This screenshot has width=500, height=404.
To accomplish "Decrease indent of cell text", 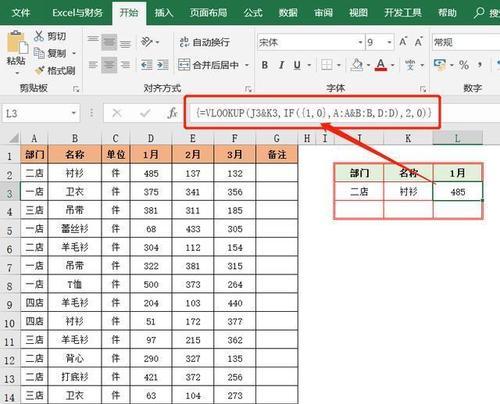I will click(146, 65).
